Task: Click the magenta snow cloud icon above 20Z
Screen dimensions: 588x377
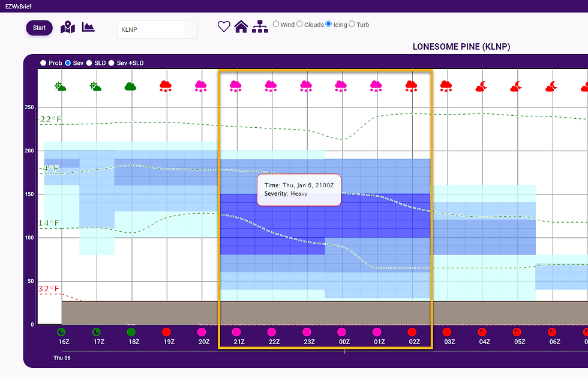Action: tap(200, 86)
